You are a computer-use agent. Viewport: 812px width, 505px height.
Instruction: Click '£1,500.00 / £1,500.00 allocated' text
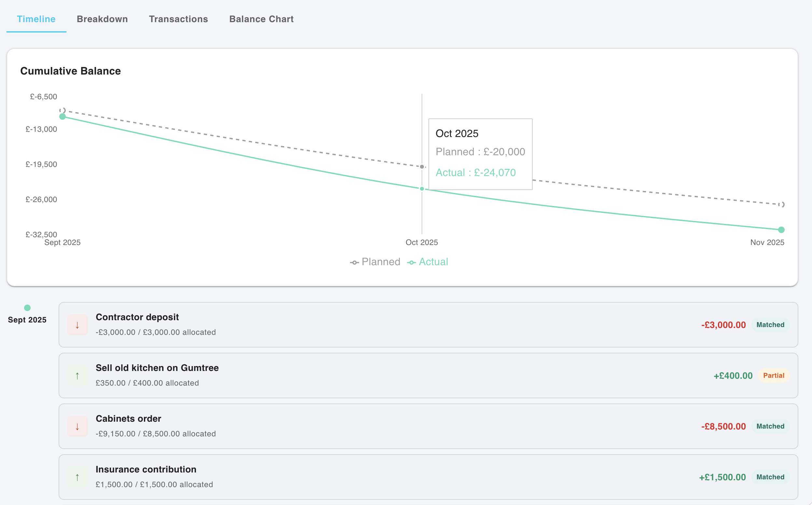[154, 485]
